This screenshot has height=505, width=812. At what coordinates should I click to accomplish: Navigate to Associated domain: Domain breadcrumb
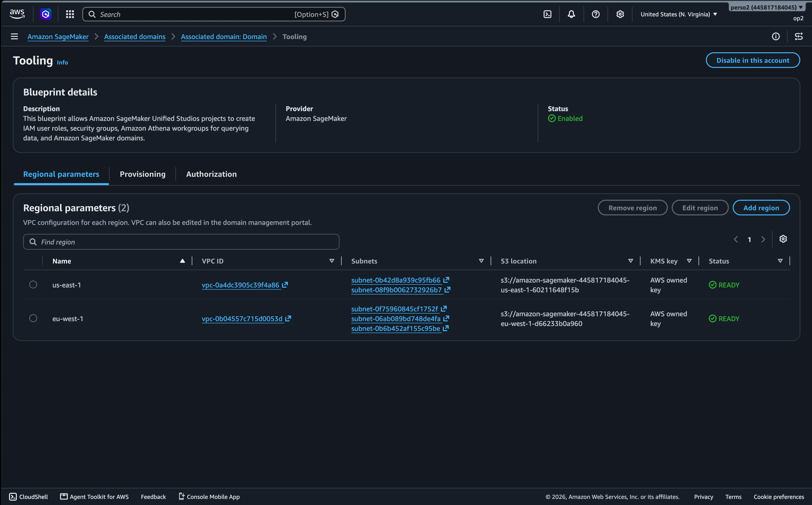(224, 37)
